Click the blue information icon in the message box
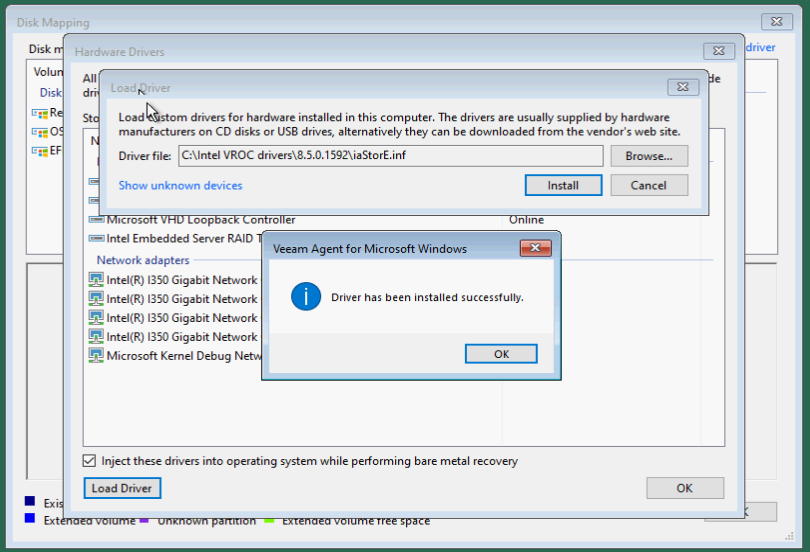The image size is (810, 552). point(306,296)
